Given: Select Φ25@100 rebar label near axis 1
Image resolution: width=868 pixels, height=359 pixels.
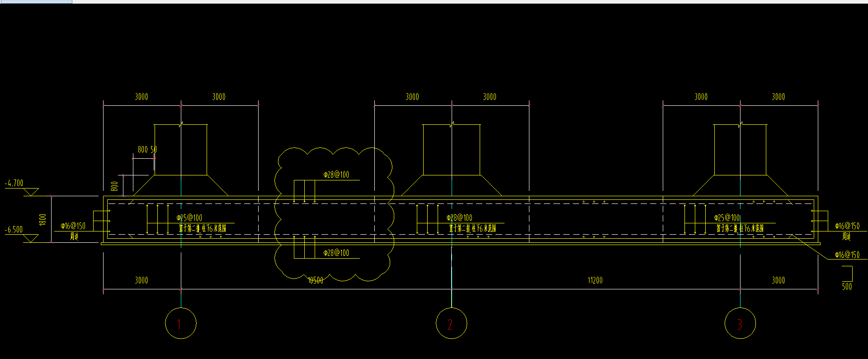Looking at the screenshot, I should point(189,217).
